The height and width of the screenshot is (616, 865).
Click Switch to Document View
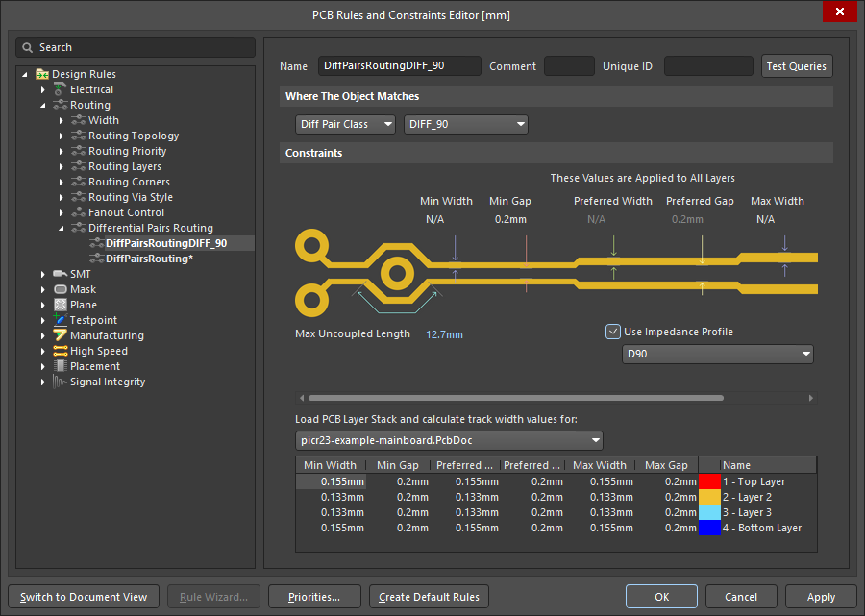(x=84, y=597)
